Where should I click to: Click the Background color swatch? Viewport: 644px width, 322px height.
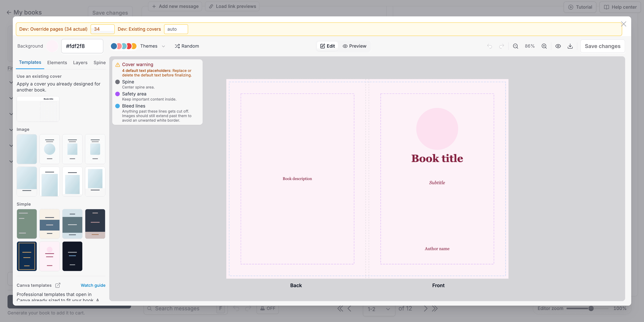[x=52, y=46]
